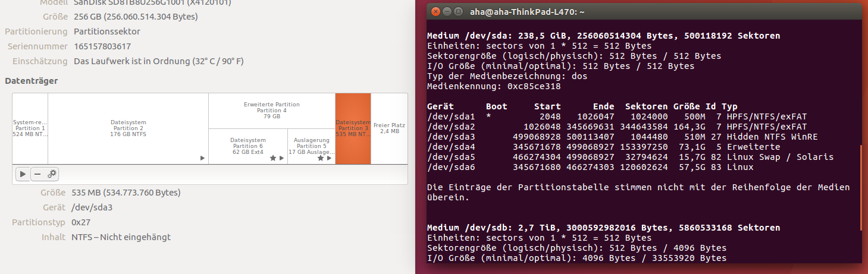
Task: Select Freier Platz 2,4 MB block
Action: pos(389,128)
